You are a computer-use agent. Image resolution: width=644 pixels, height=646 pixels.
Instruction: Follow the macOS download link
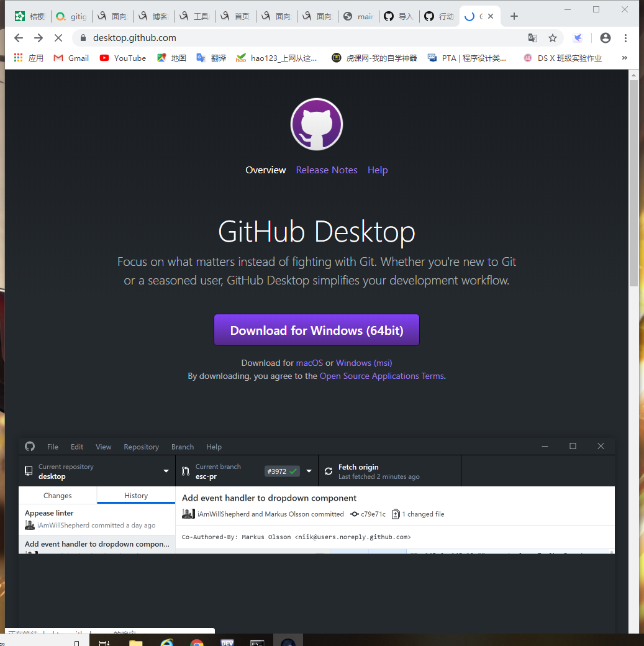tap(309, 363)
